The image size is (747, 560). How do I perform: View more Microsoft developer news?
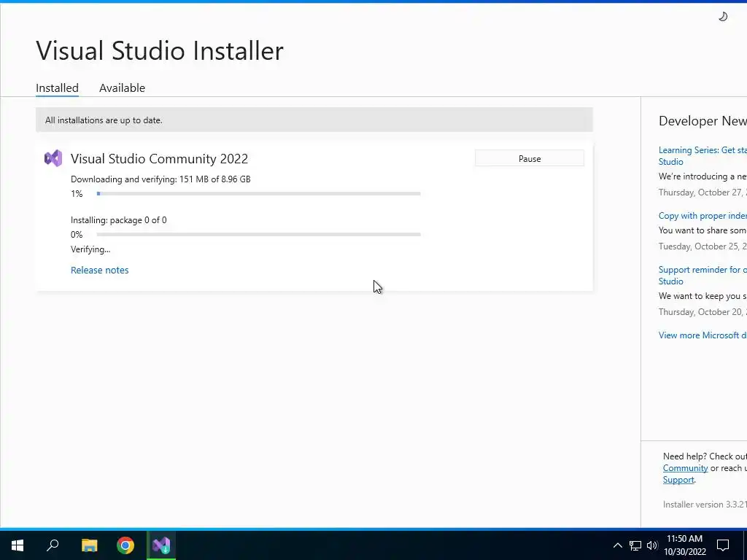[x=703, y=335]
